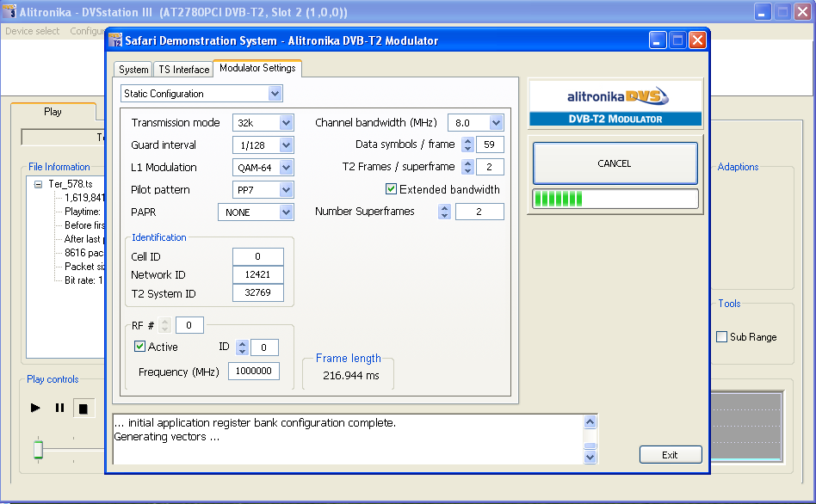This screenshot has height=504, width=816.
Task: Click the disabled RF # stepper
Action: 165,325
